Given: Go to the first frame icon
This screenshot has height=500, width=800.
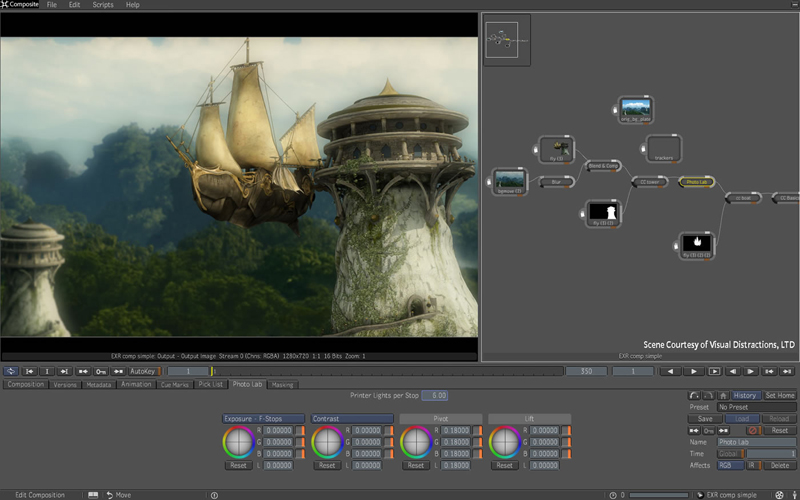Looking at the screenshot, I should click(29, 371).
